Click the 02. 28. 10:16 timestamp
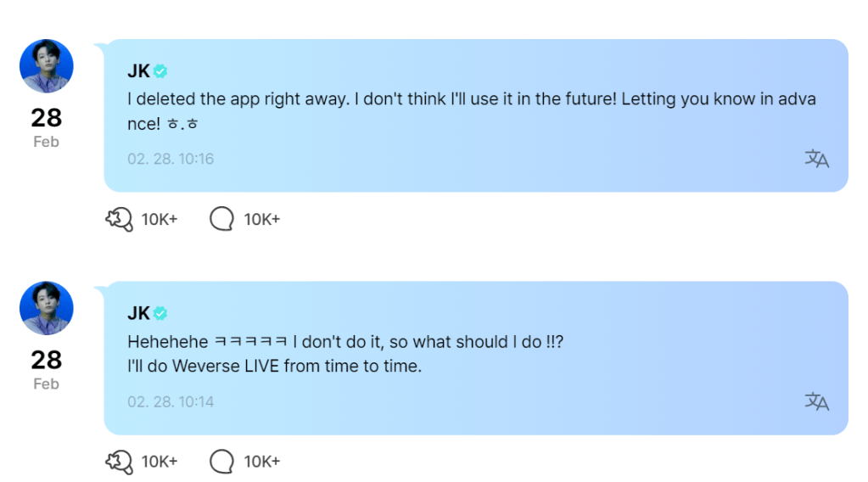This screenshot has width=868, height=482. 171,159
